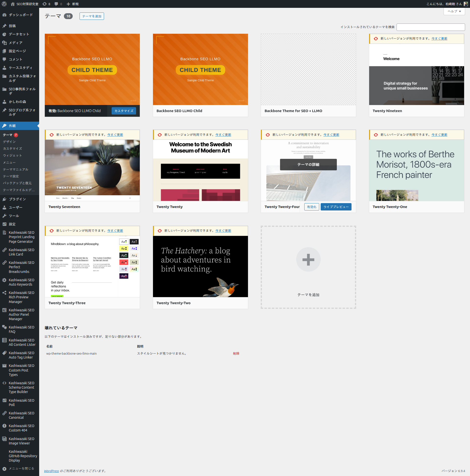Click the Kashiwazaki SEO Auto Tag Linker tag icon
Image resolution: width=470 pixels, height=476 pixels.
tap(4, 353)
